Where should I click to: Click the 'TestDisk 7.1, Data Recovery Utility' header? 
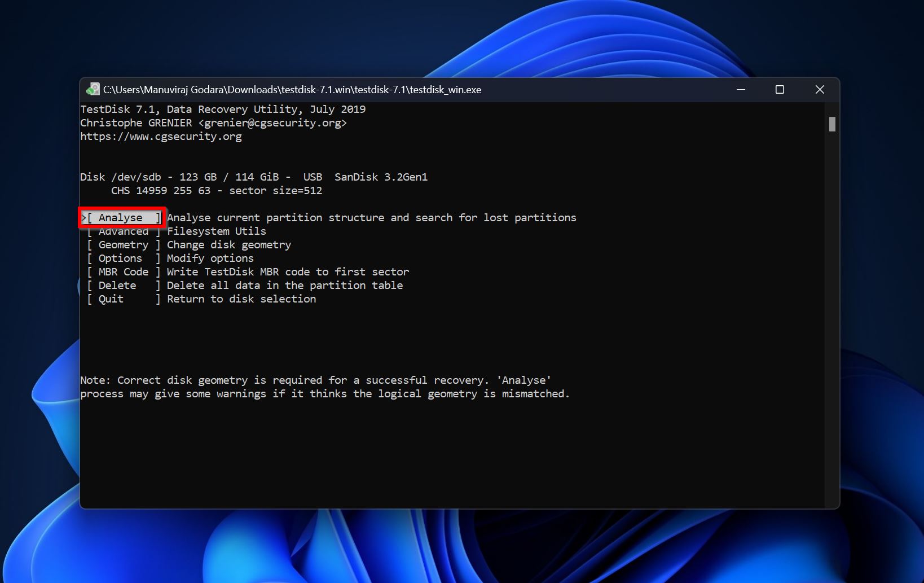(223, 109)
